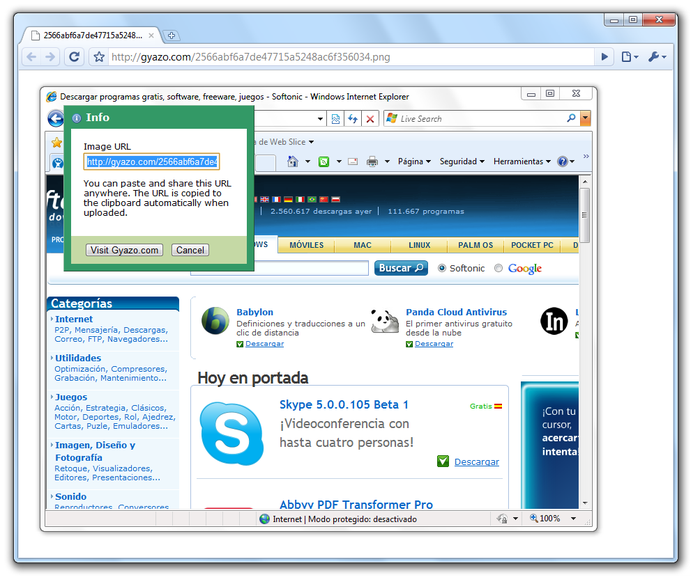This screenshot has height=584, width=700.
Task: Toggle IE Compatibility View icon
Action: pyautogui.click(x=335, y=119)
